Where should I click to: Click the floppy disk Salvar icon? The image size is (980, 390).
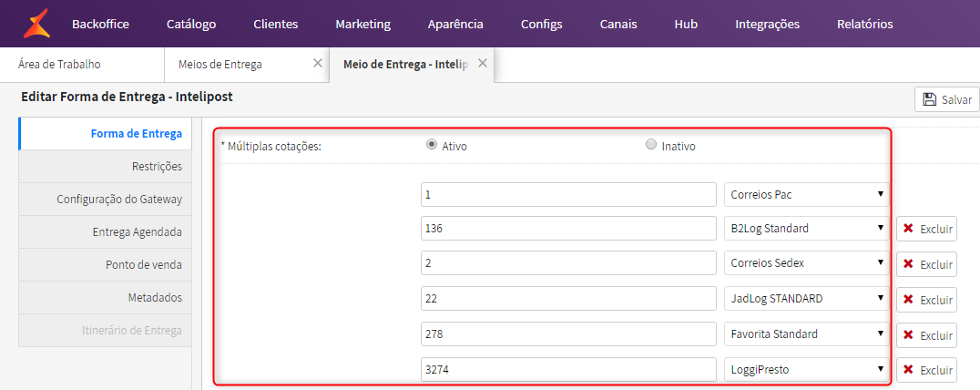929,99
